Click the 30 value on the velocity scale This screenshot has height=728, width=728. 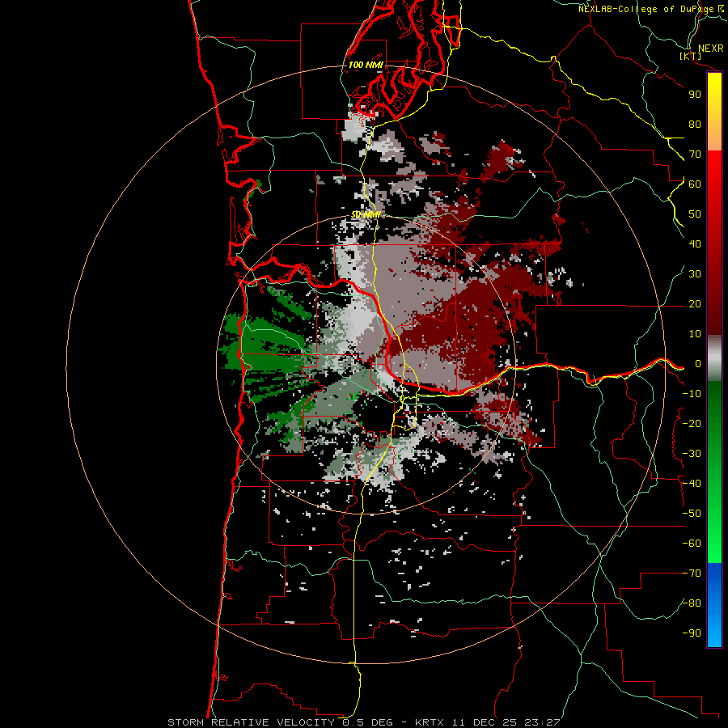point(695,274)
